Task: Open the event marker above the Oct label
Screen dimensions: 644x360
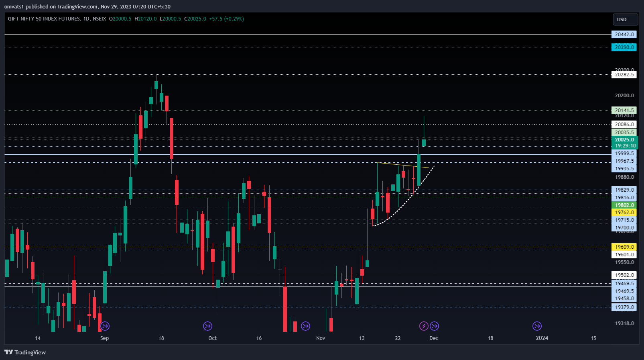Action: [207, 326]
